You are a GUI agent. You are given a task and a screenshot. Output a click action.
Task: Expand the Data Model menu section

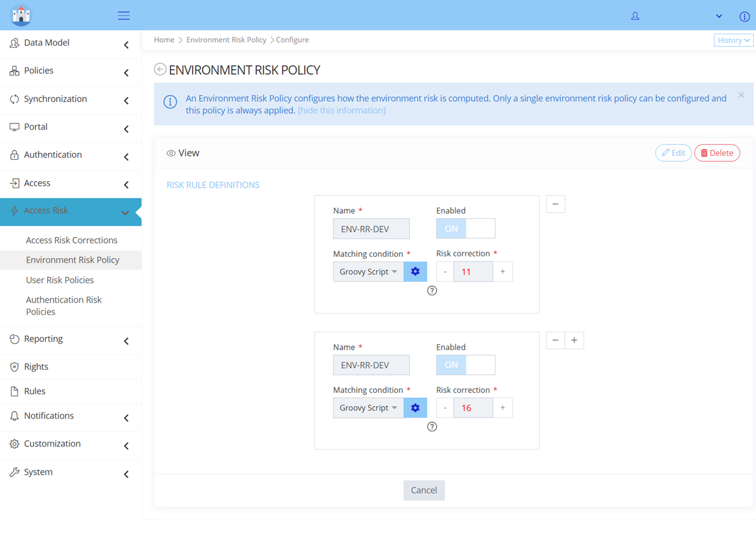pos(70,43)
